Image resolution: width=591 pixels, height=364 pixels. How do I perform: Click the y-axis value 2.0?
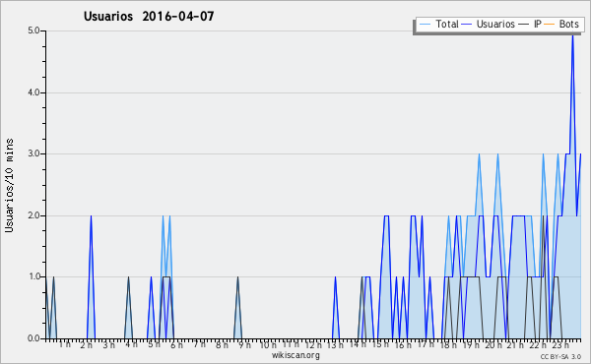33,215
